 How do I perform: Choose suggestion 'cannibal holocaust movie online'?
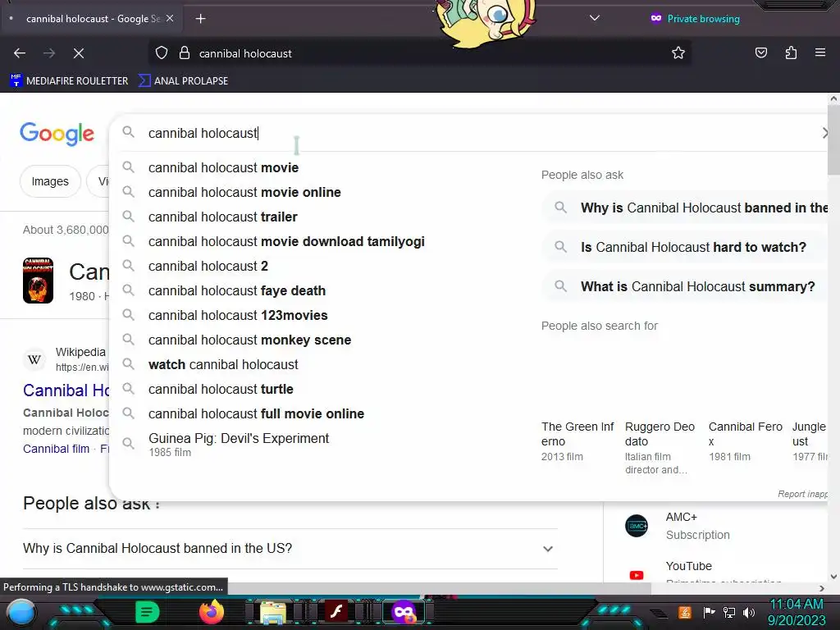pyautogui.click(x=244, y=192)
